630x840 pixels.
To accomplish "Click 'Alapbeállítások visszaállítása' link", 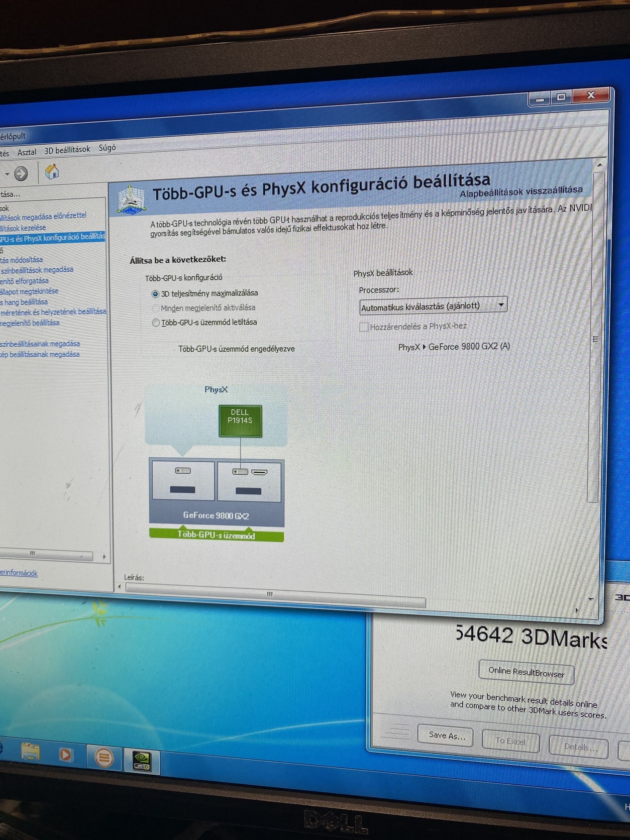I will click(521, 191).
